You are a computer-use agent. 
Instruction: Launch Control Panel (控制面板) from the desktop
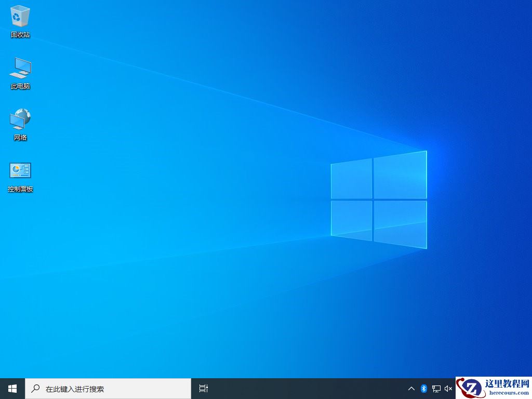(20, 170)
